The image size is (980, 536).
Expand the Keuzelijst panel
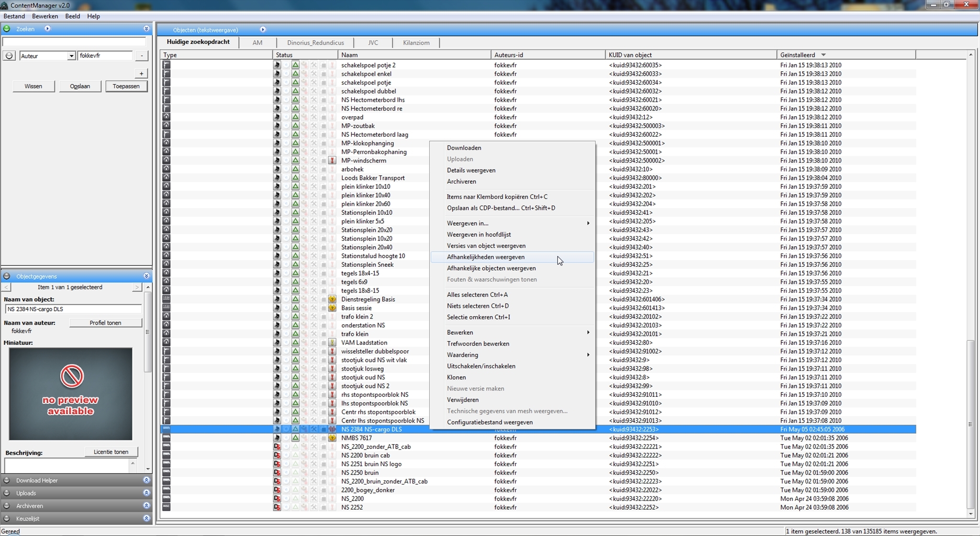(146, 518)
